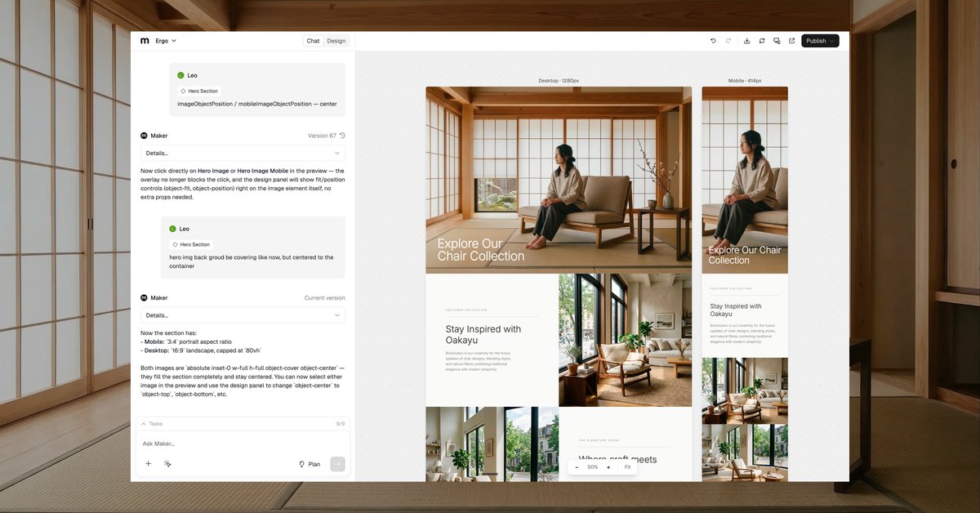Click Leo avatar in second message

tap(173, 229)
